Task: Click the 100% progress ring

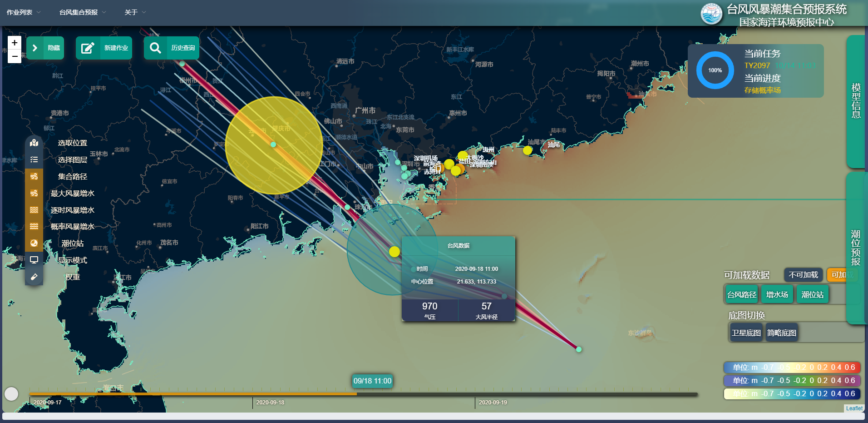Action: 715,70
